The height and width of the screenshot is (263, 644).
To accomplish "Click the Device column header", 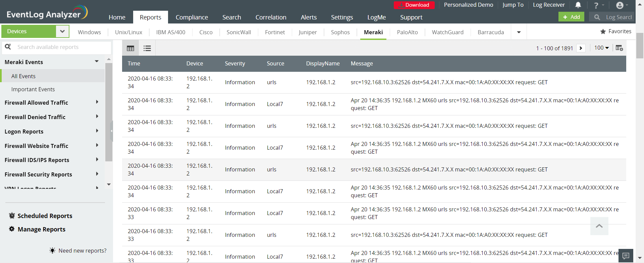I will tap(195, 63).
